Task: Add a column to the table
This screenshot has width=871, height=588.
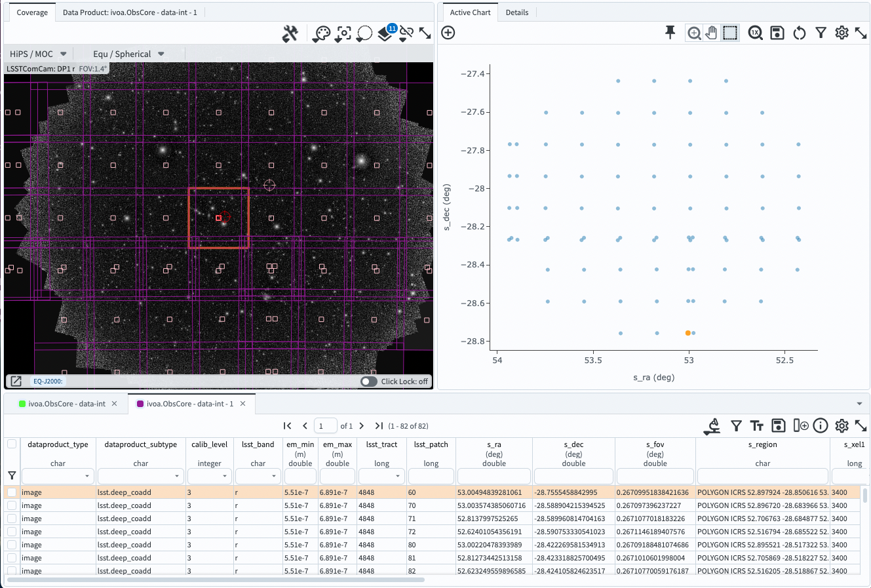Action: (x=800, y=426)
